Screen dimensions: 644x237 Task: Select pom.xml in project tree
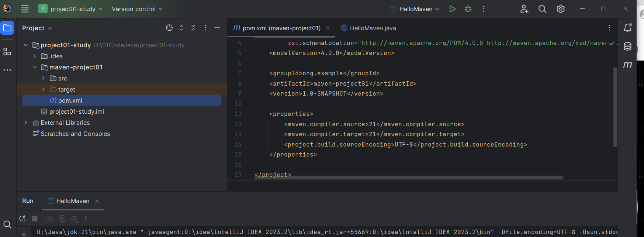[x=122, y=100]
